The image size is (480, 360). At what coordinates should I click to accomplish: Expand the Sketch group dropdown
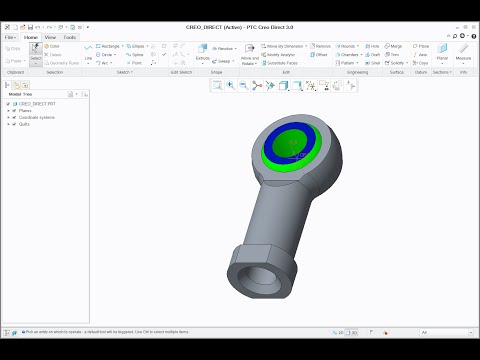click(125, 72)
